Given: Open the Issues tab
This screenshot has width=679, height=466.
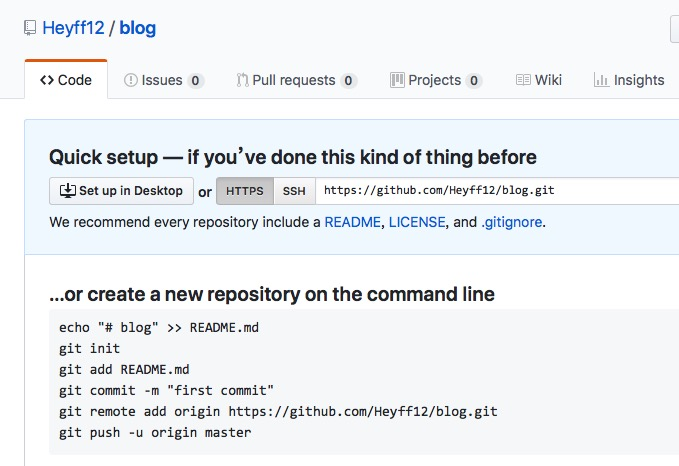Looking at the screenshot, I should click(x=162, y=80).
